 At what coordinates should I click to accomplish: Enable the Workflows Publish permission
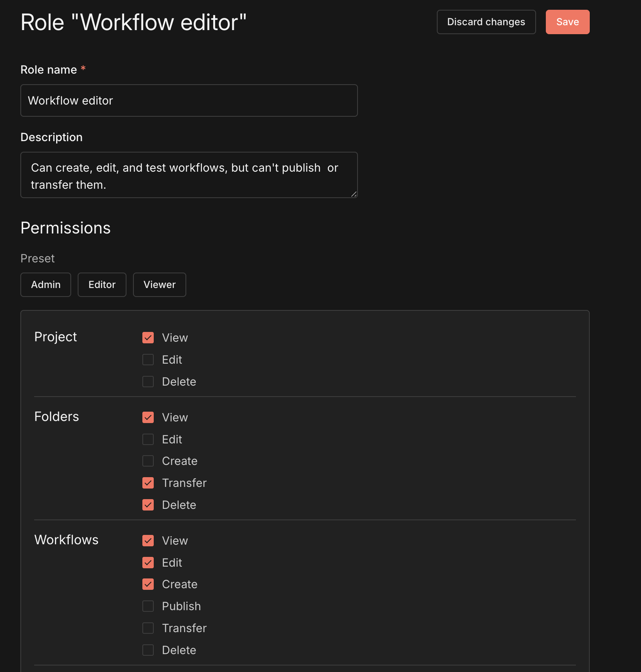point(148,606)
